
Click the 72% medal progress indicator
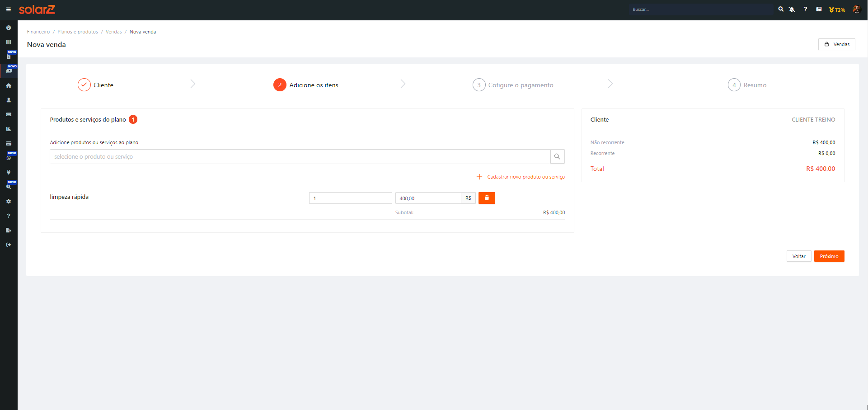[x=837, y=9]
